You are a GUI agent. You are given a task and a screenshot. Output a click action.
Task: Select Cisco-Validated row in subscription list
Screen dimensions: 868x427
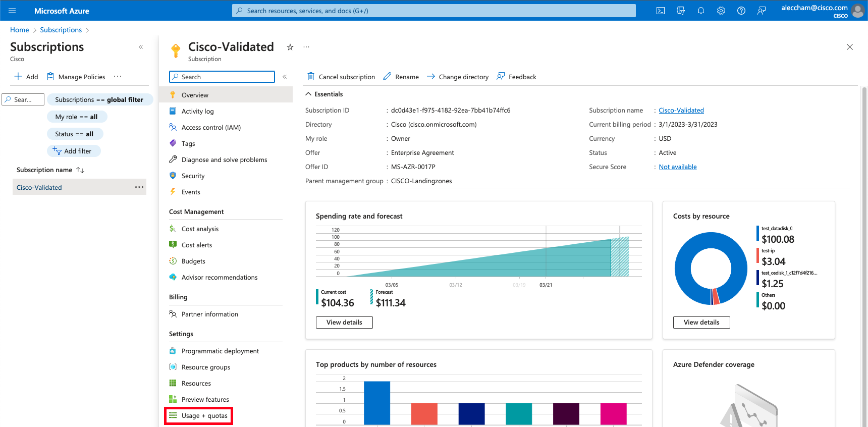point(79,187)
